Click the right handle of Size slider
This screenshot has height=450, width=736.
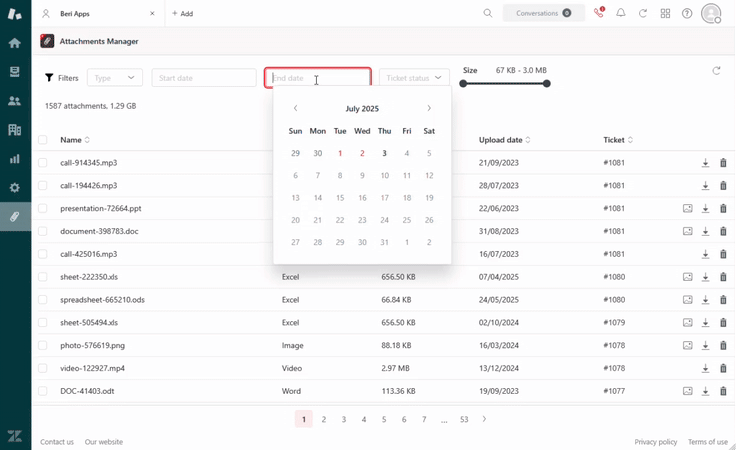pos(547,84)
